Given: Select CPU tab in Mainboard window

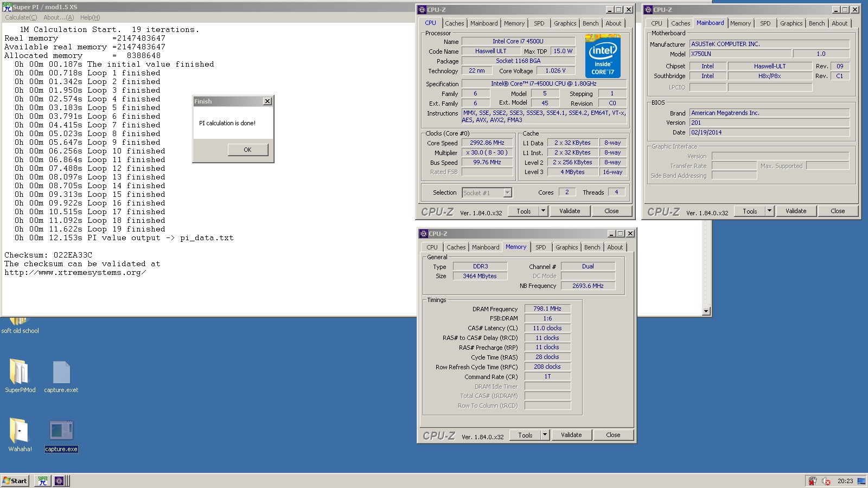Looking at the screenshot, I should (x=656, y=23).
